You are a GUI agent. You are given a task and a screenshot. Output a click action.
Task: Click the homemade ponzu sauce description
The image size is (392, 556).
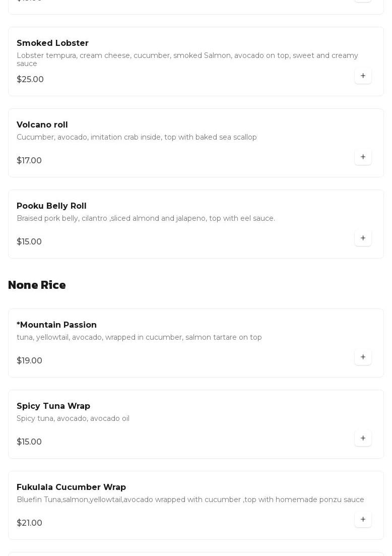tap(190, 500)
